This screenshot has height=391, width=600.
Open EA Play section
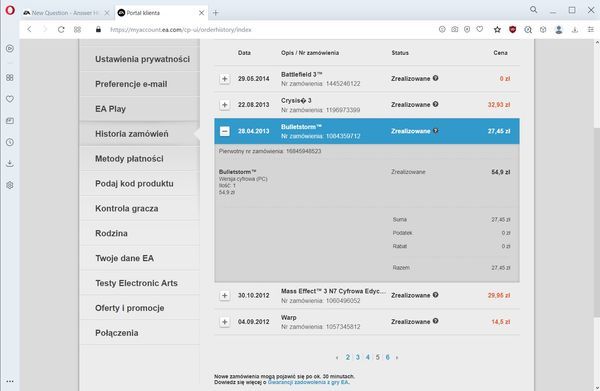point(140,109)
